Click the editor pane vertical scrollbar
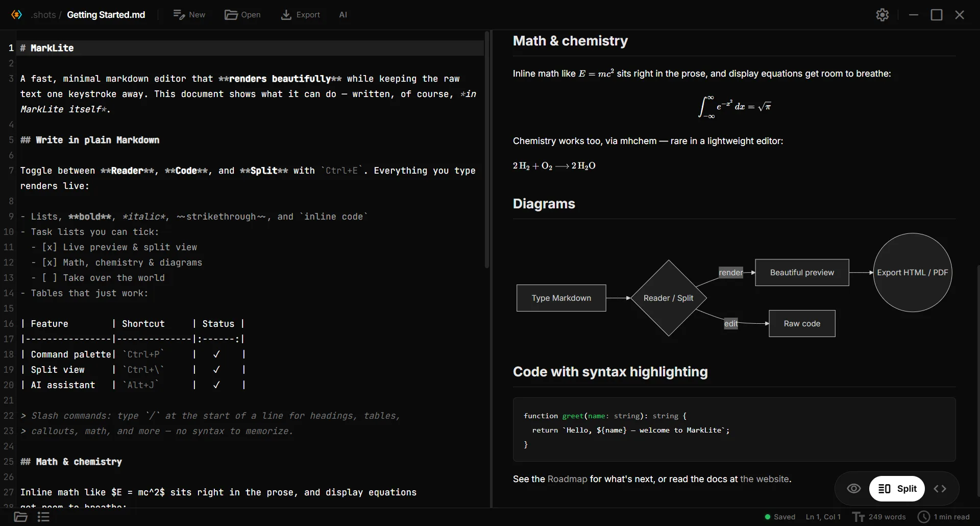 pos(487,150)
